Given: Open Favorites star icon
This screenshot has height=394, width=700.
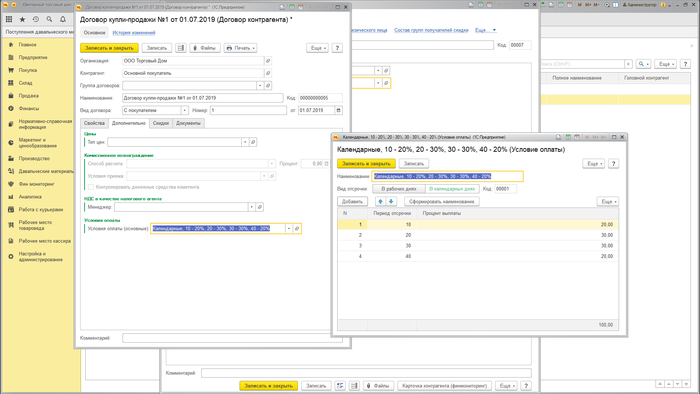Looking at the screenshot, I should 22,20.
